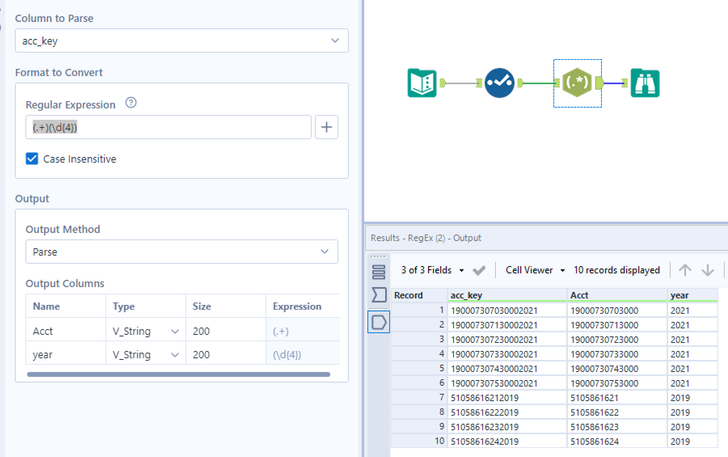The width and height of the screenshot is (728, 457).
Task: Select the acc_key column header in results
Action: [x=507, y=295]
